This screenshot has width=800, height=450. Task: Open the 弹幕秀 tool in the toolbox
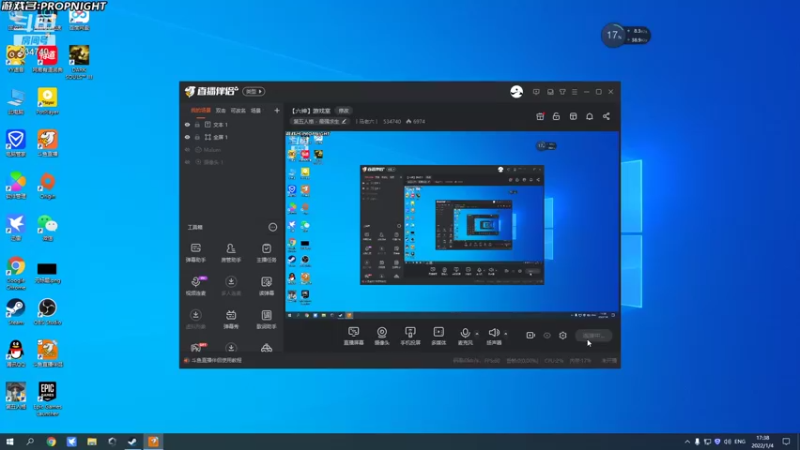231,319
